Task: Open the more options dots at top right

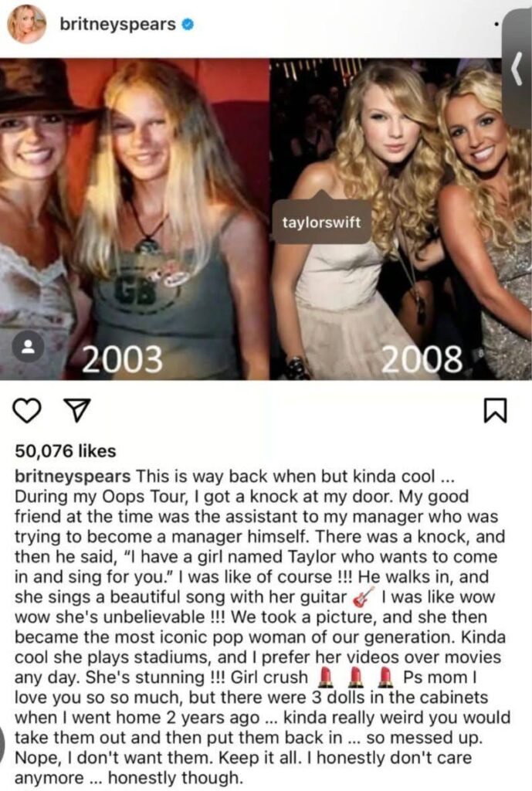Action: 496,24
